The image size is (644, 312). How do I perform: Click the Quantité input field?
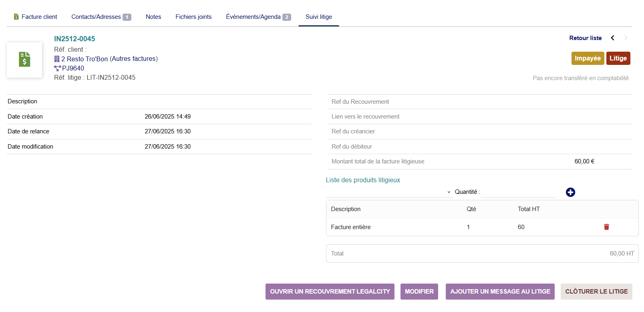518,192
